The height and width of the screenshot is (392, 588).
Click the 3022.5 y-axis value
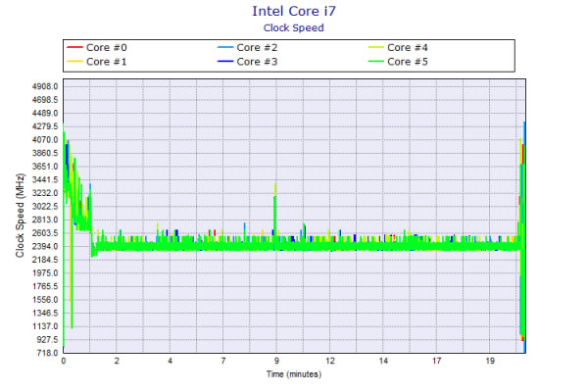pos(45,207)
